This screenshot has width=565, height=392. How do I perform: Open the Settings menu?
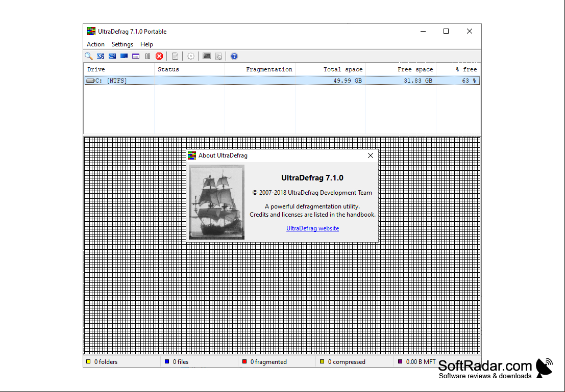(122, 44)
